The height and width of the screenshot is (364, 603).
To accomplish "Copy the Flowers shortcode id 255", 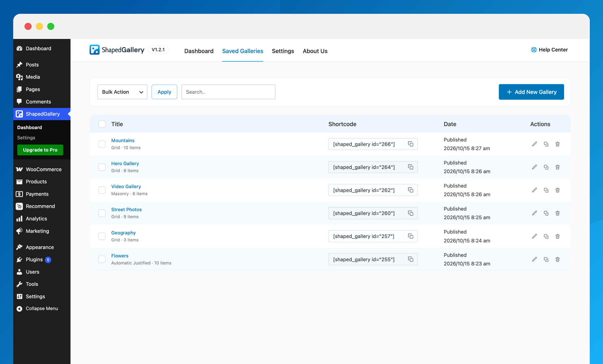I will coord(410,259).
